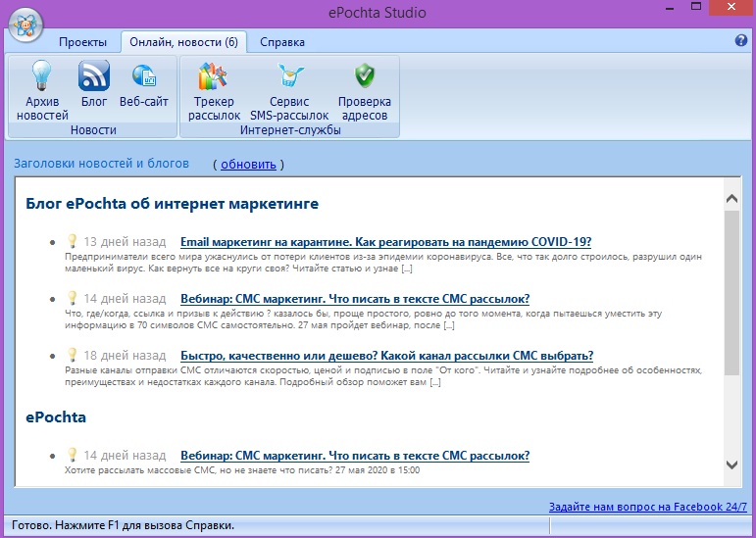Open the Справка tab
Viewport: 756px width, 538px height.
pos(282,42)
